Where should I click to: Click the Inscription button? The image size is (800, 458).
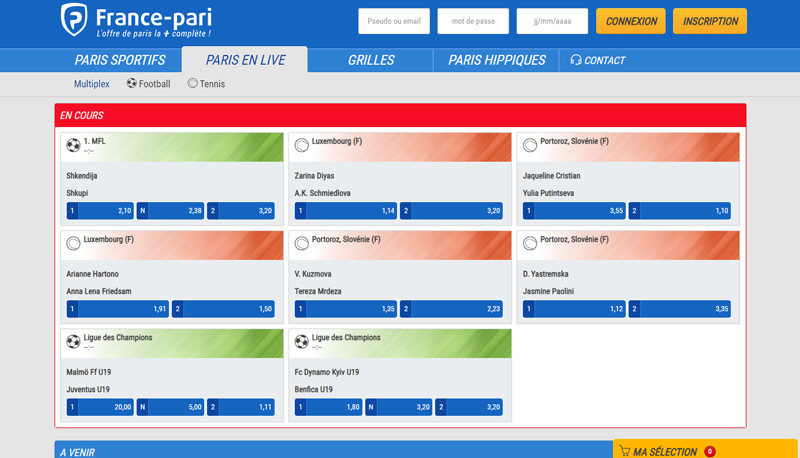point(710,21)
